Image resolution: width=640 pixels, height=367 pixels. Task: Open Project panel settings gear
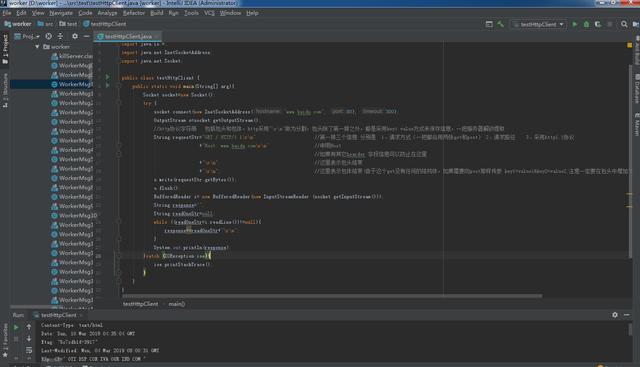click(75, 36)
